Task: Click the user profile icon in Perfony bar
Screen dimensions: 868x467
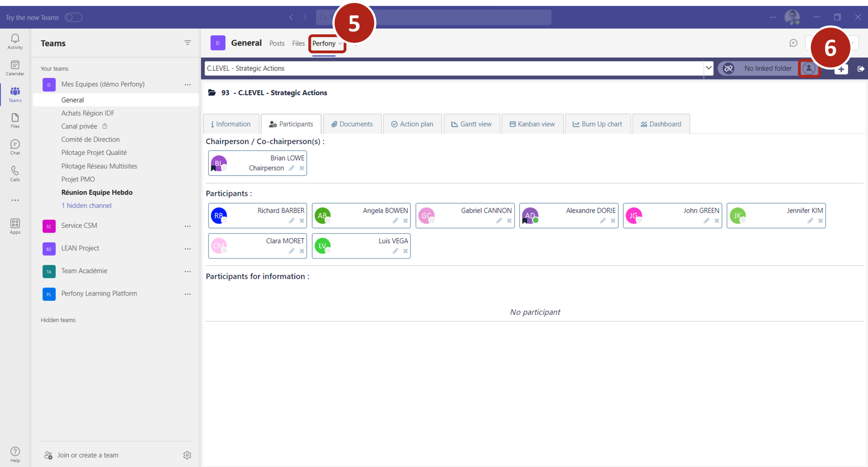Action: (x=808, y=68)
